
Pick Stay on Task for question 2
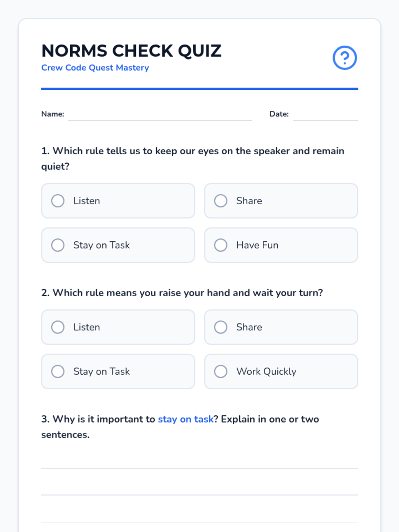point(58,371)
